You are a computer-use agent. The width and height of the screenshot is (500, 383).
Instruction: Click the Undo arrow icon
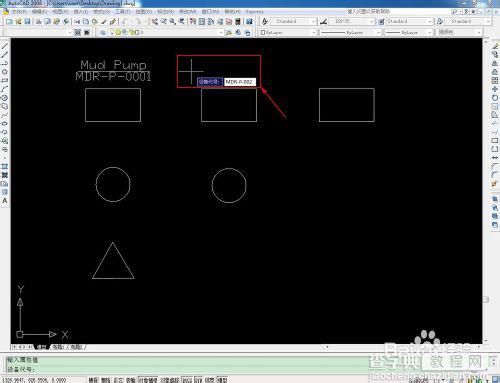point(124,22)
